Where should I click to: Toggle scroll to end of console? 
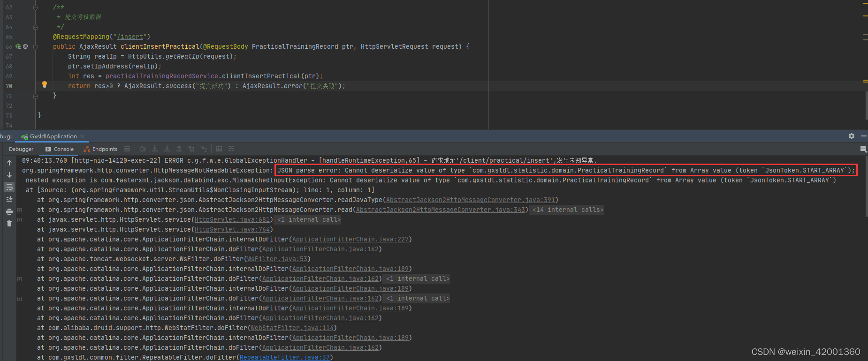pos(9,199)
